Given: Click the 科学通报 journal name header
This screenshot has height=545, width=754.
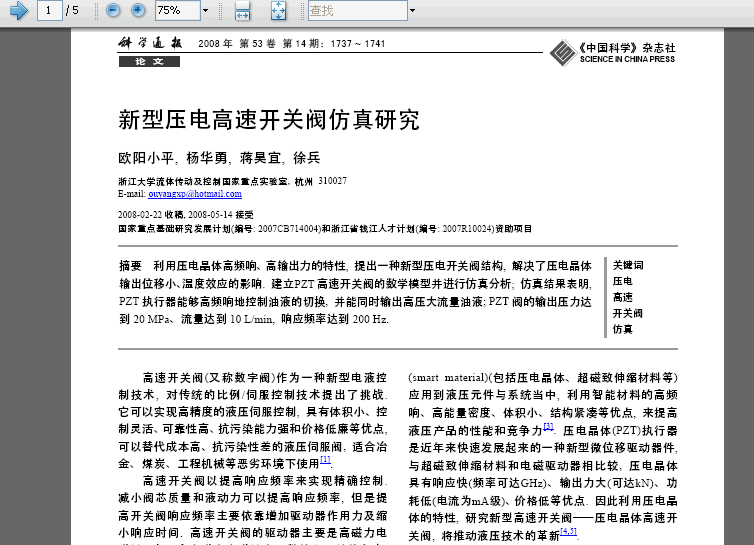Looking at the screenshot, I should (x=151, y=43).
